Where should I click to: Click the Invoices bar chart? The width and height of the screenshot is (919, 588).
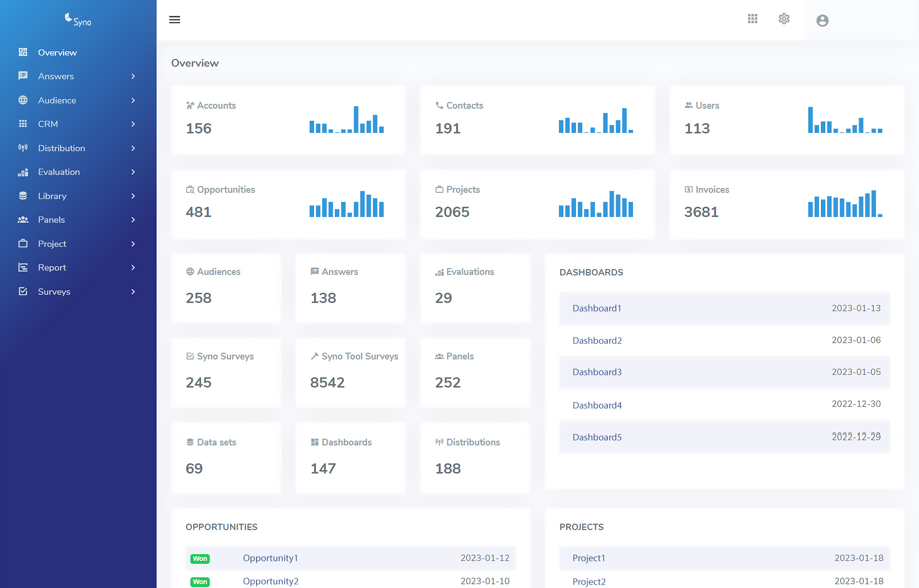pos(845,203)
